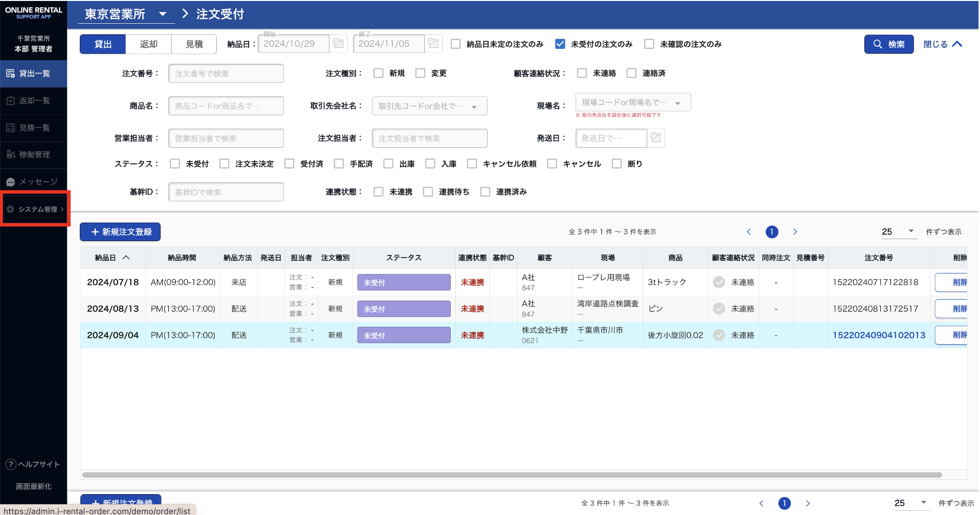
Task: Open the 取引先会社名 dropdown
Action: (474, 106)
